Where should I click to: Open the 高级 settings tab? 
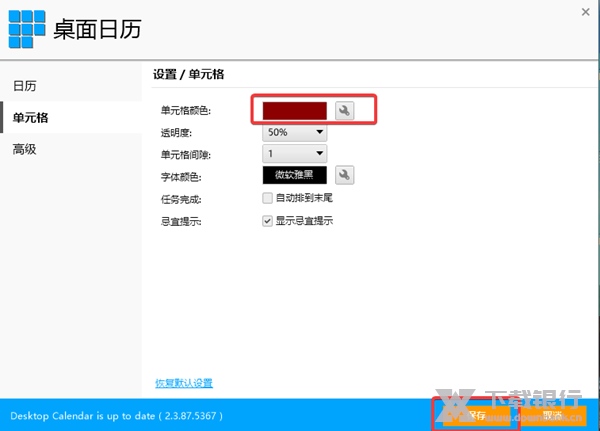pos(25,149)
